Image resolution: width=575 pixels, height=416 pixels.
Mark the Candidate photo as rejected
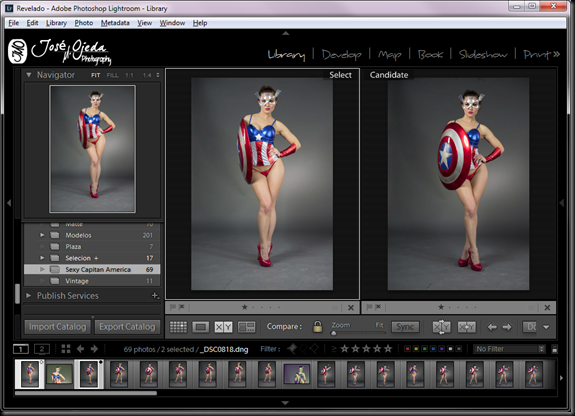378,307
